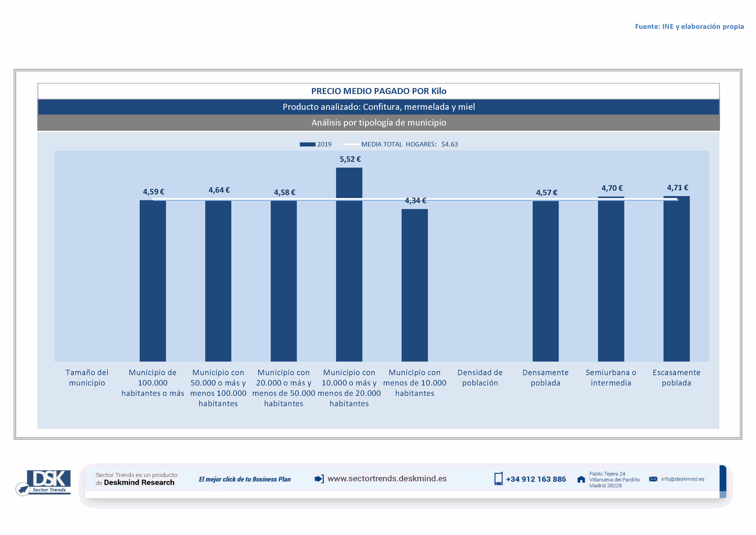Image resolution: width=756 pixels, height=535 pixels.
Task: Click Fuente: INE y elaboración propia text
Action: pyautogui.click(x=689, y=27)
